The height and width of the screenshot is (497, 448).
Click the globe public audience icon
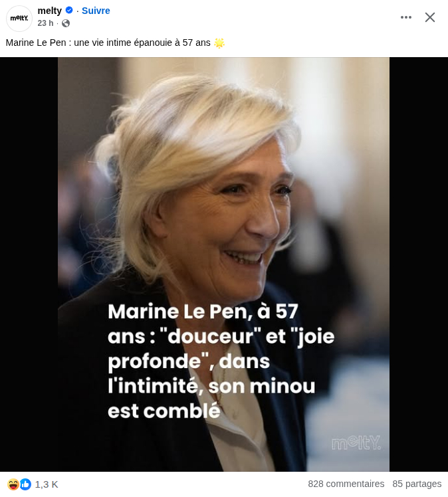click(x=66, y=23)
